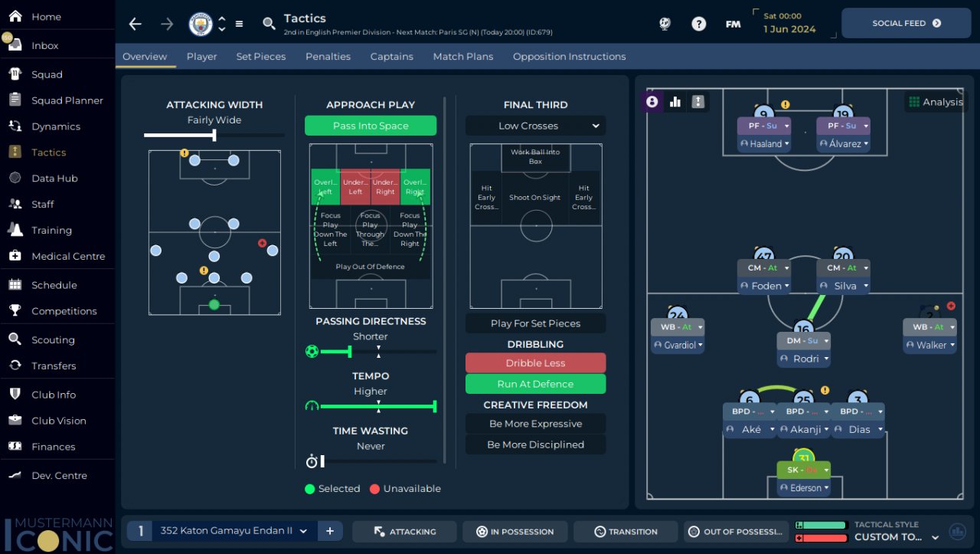Image resolution: width=980 pixels, height=554 pixels.
Task: Open the Dev. Centre icon
Action: tap(15, 475)
